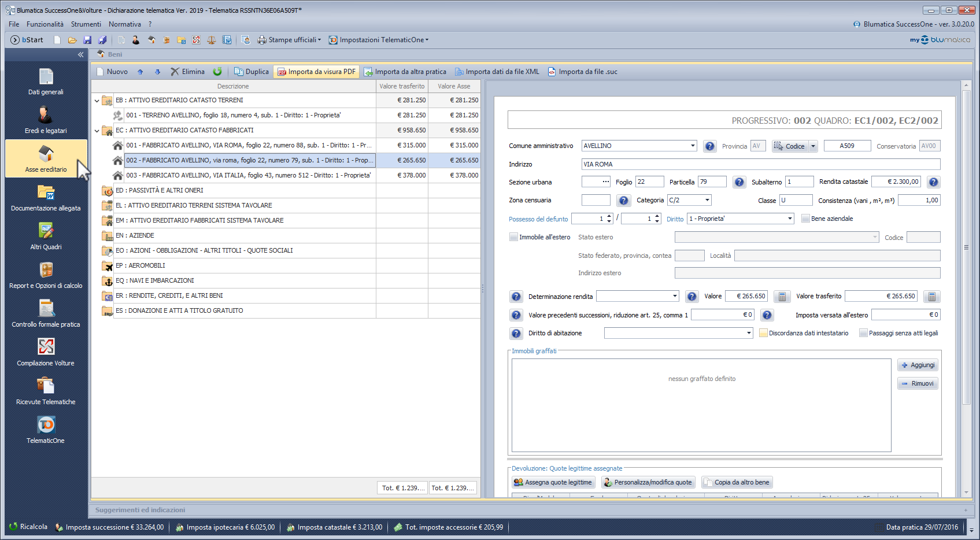Image resolution: width=980 pixels, height=540 pixels.
Task: Open the Normativa menu
Action: pos(124,24)
